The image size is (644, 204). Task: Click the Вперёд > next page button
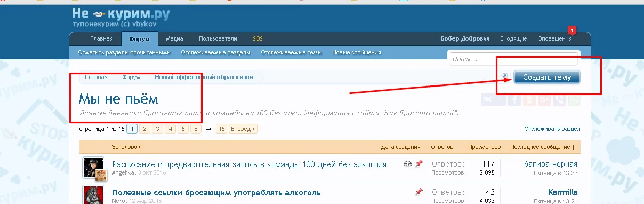[243, 129]
